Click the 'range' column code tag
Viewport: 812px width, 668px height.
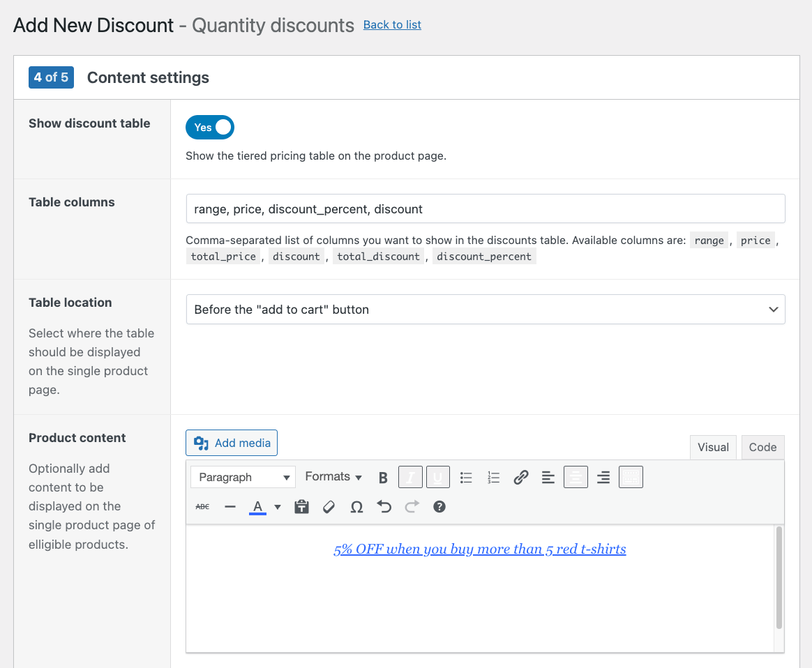[709, 241]
